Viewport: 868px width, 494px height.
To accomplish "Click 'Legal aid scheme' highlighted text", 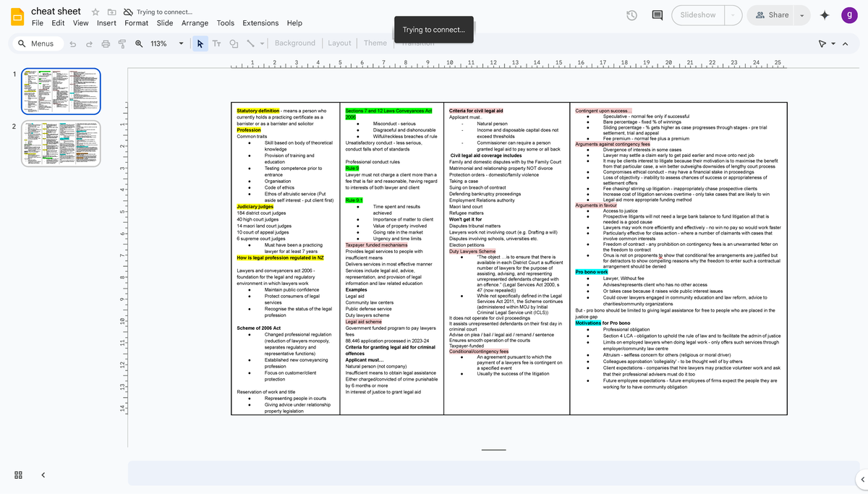I will [x=363, y=321].
